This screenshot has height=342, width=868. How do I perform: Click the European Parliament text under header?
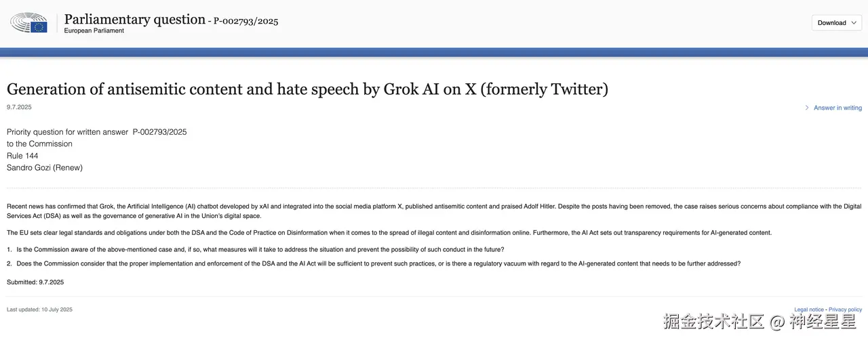click(x=94, y=31)
